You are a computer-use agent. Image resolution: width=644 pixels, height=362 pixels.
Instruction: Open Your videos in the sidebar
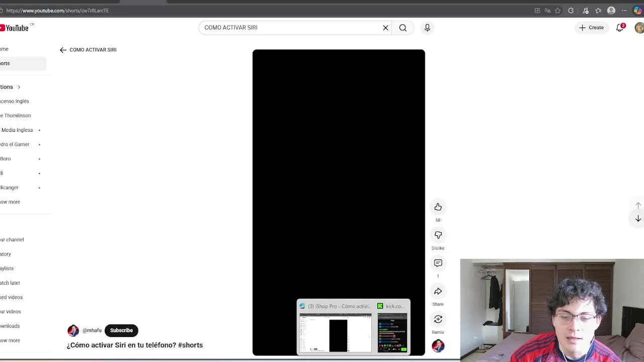pyautogui.click(x=11, y=312)
